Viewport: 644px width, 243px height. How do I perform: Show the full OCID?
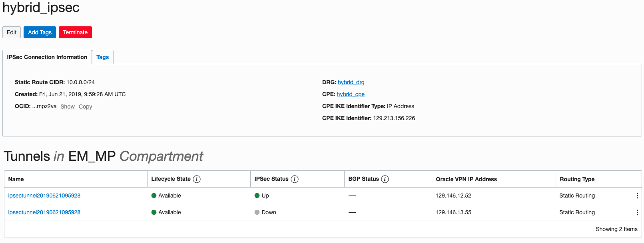pos(68,107)
